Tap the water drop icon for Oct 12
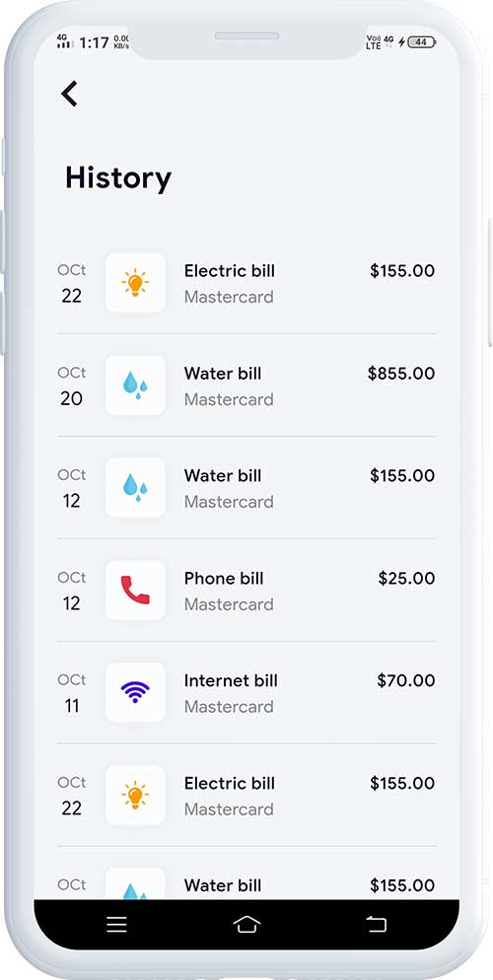493x980 pixels. click(x=135, y=487)
